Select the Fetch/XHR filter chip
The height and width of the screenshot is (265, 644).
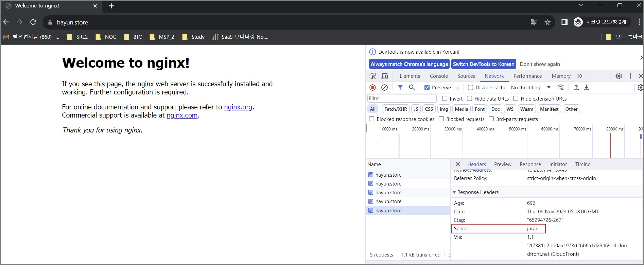point(396,109)
